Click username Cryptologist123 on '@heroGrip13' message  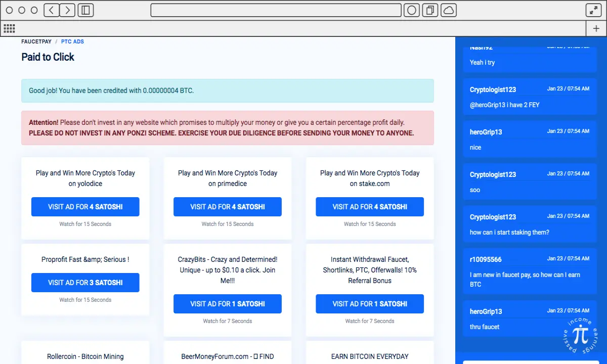(x=493, y=89)
